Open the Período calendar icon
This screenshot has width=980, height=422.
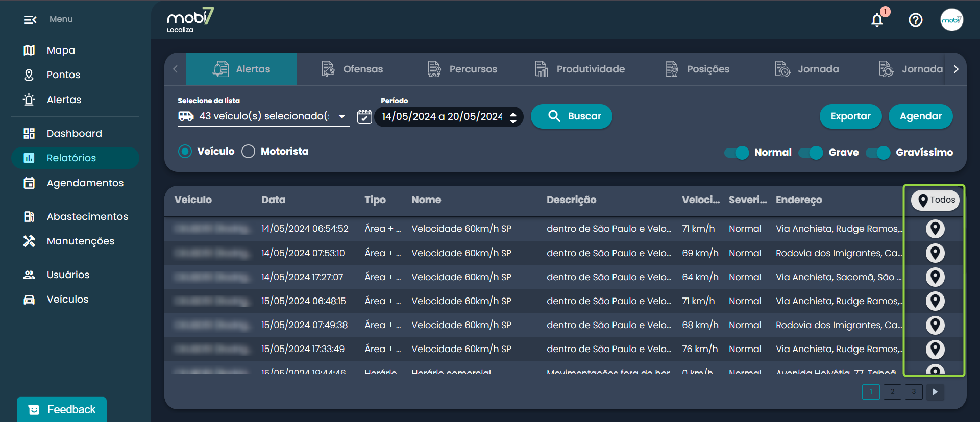tap(364, 117)
